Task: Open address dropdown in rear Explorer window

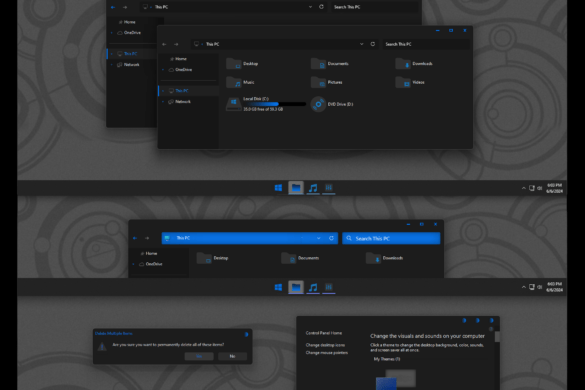Action: [x=310, y=7]
